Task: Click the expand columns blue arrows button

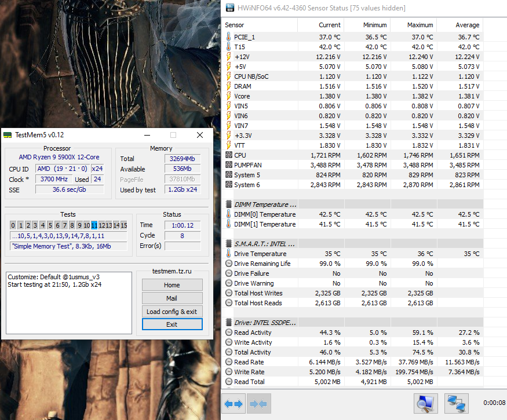Action: [234, 404]
